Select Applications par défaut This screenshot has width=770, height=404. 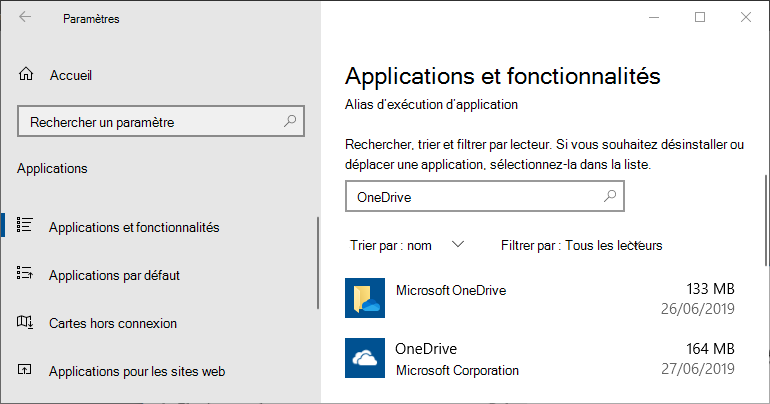pos(114,275)
